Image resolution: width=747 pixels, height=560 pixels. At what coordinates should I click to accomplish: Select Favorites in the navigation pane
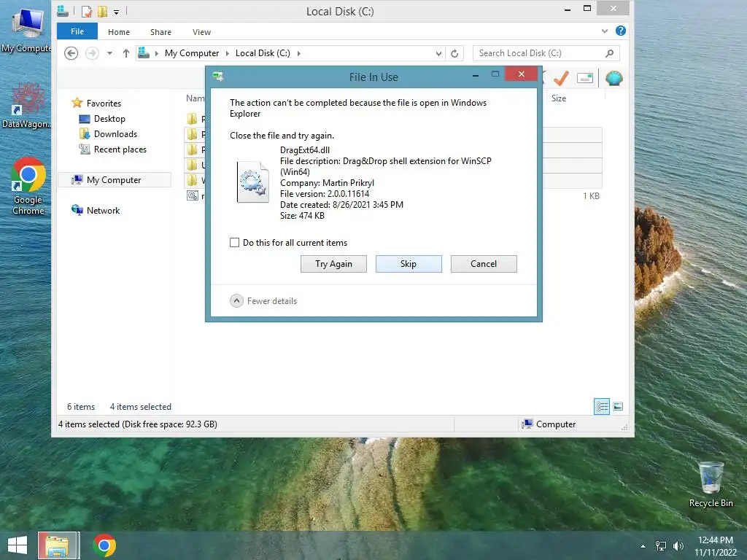click(x=104, y=104)
